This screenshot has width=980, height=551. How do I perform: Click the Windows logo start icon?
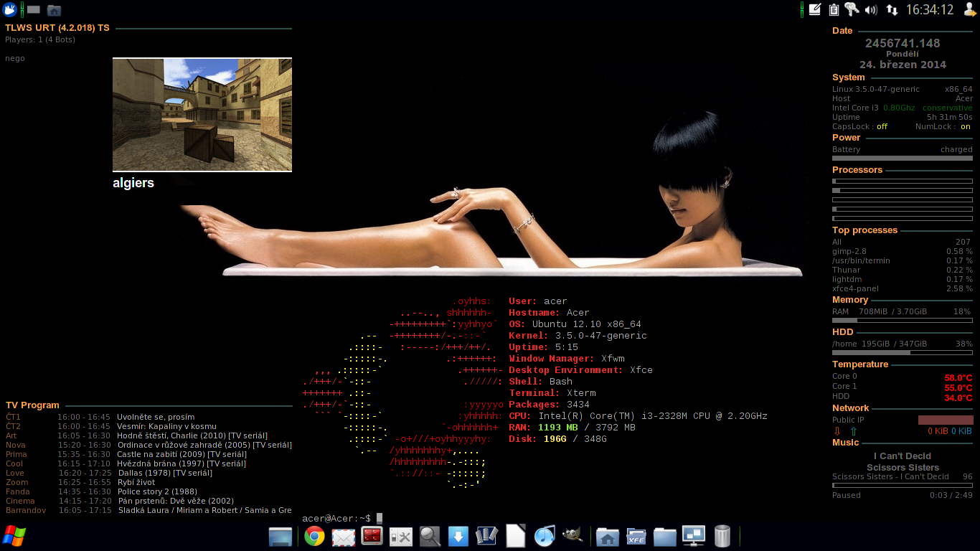coord(14,535)
